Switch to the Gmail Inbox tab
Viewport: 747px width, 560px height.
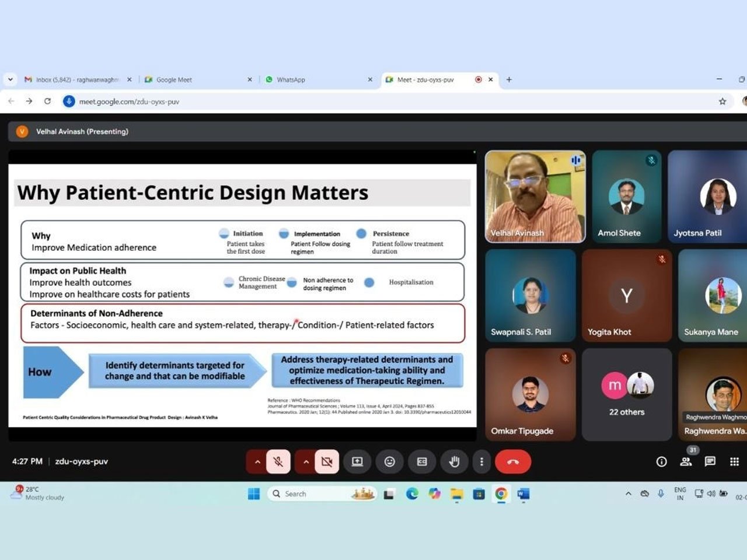click(x=77, y=80)
